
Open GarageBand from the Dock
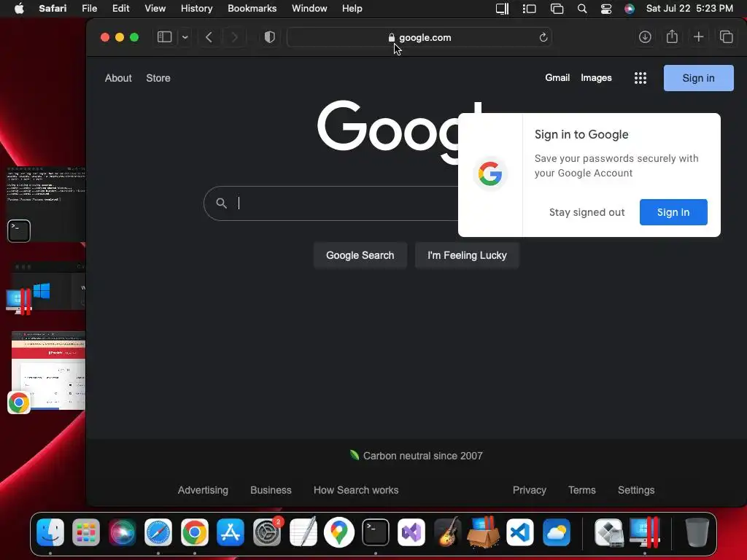447,532
